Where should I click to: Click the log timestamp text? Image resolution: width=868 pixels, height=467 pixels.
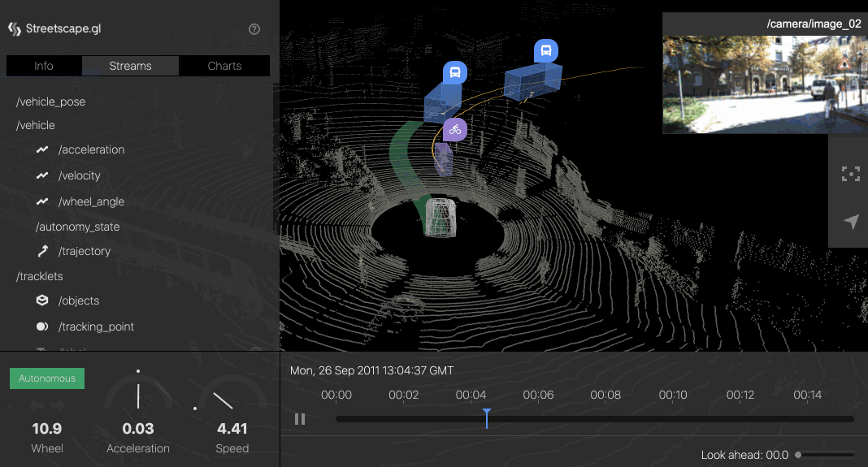pyautogui.click(x=371, y=370)
